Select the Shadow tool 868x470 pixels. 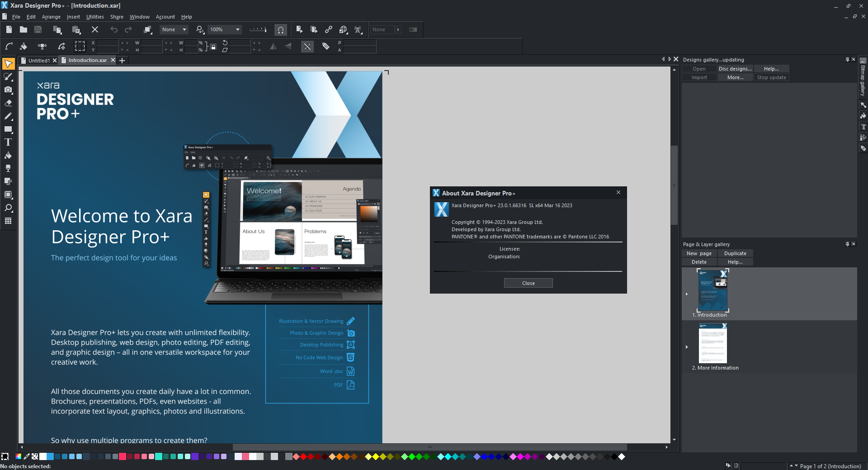point(8,182)
